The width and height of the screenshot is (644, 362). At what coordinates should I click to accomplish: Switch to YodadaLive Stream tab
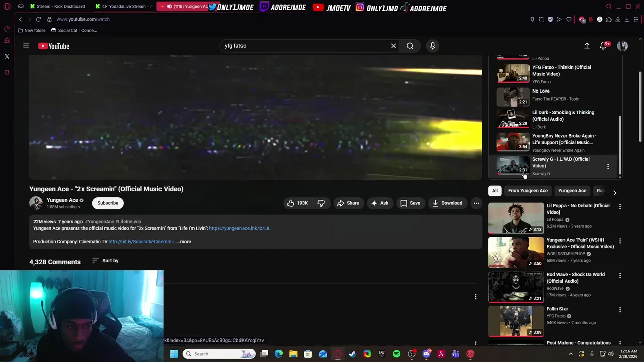(x=123, y=6)
